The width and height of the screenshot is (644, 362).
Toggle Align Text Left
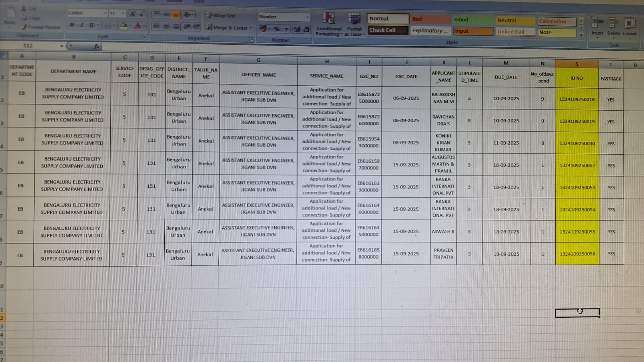[156, 26]
